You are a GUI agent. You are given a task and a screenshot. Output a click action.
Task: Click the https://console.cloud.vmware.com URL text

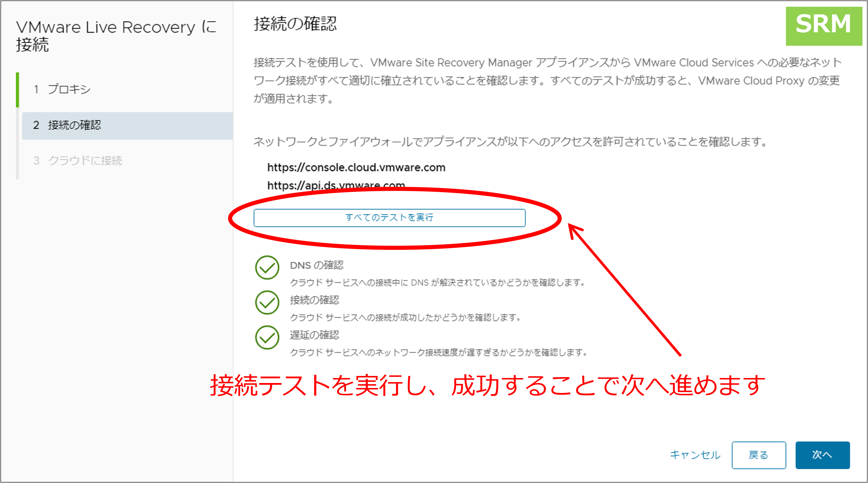coord(356,167)
